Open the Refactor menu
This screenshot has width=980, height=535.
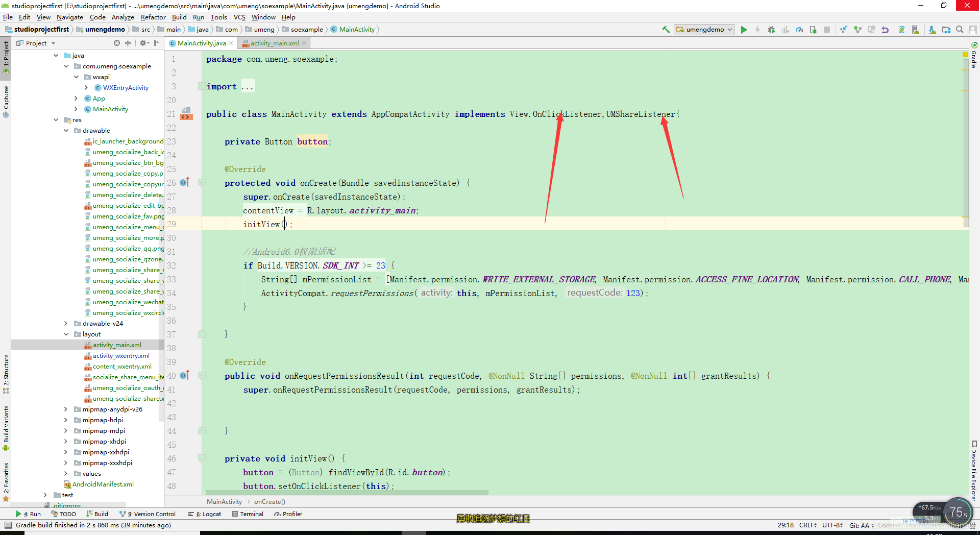tap(153, 17)
